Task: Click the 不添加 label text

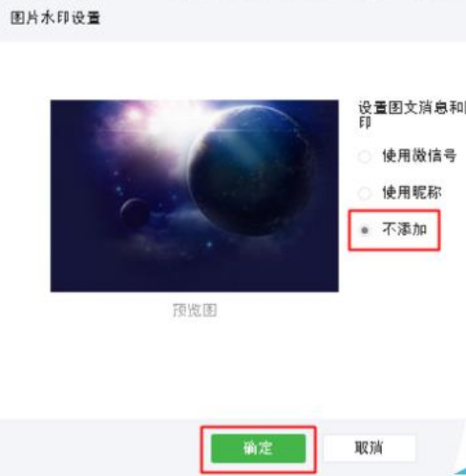Action: (x=405, y=229)
